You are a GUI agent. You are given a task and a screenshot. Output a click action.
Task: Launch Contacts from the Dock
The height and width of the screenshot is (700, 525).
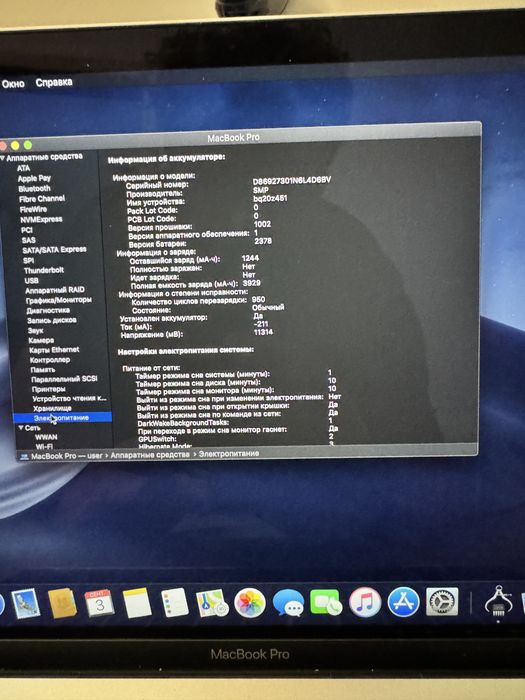pos(62,603)
